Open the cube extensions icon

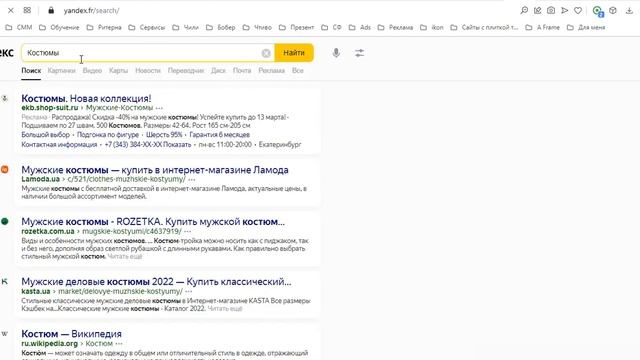point(613,11)
